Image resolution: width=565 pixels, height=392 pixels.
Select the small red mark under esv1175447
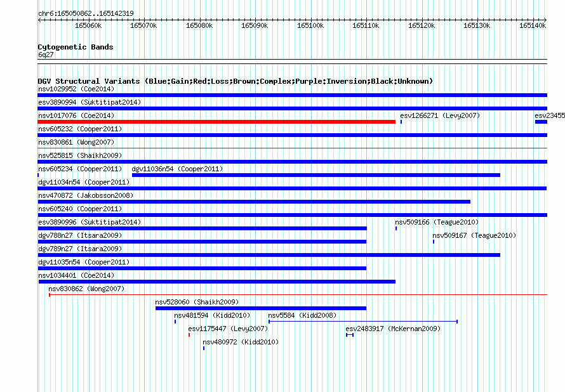(189, 335)
